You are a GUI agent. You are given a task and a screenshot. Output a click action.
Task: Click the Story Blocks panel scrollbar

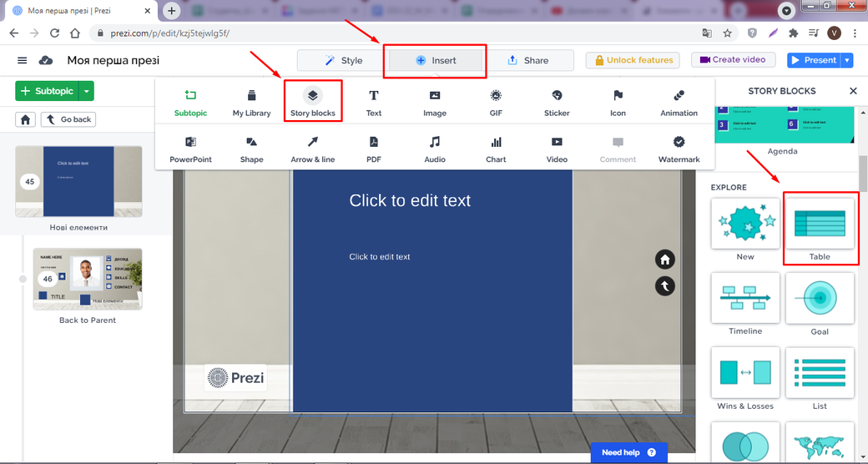(x=863, y=174)
